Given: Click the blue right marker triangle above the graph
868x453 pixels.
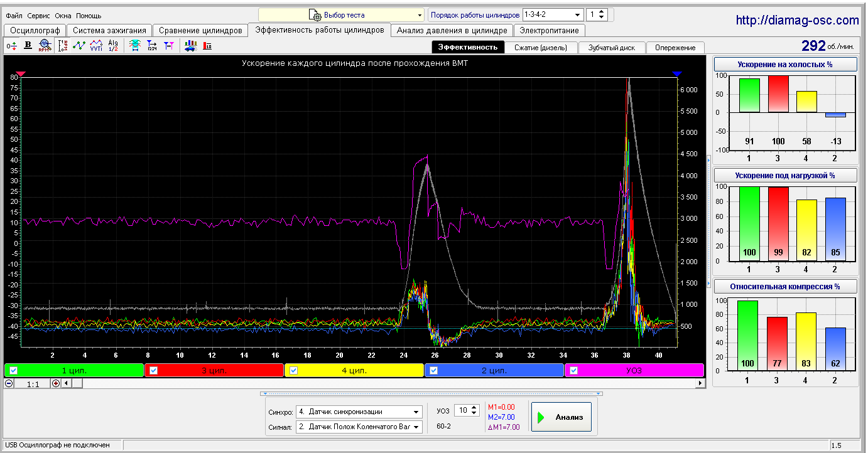Looking at the screenshot, I should pyautogui.click(x=676, y=74).
